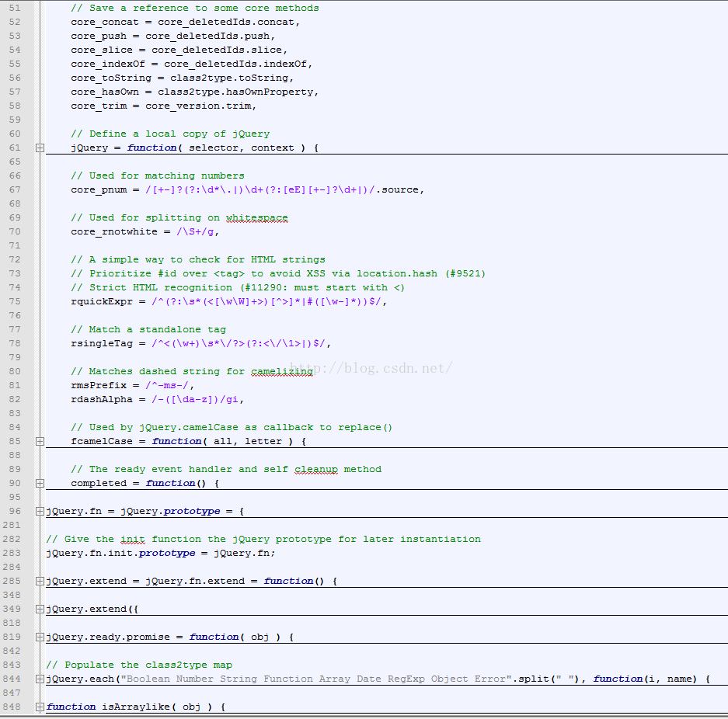728x719 pixels.
Task: Click 'all, letter' parameters on line 85
Action: pos(248,442)
